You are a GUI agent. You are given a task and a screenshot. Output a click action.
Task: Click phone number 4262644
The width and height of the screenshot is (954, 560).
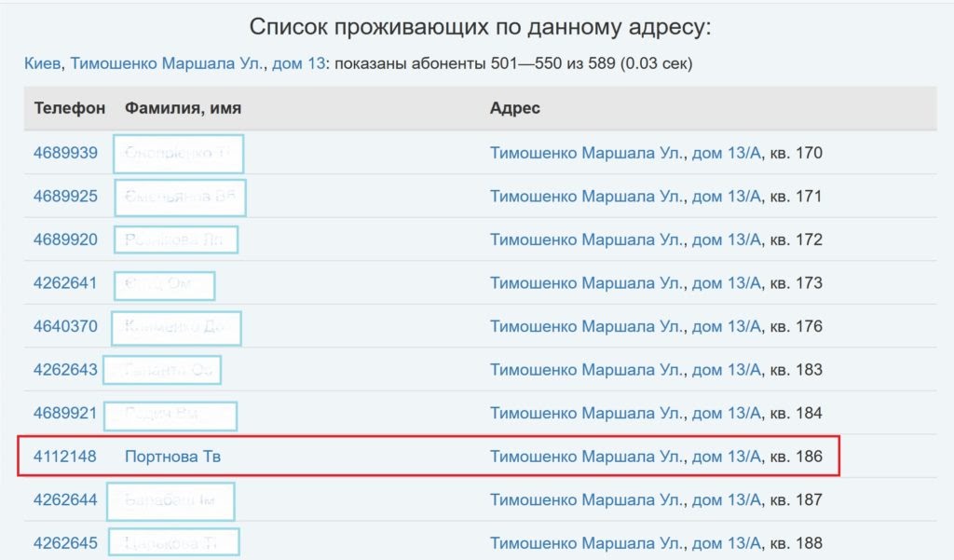[x=65, y=499]
